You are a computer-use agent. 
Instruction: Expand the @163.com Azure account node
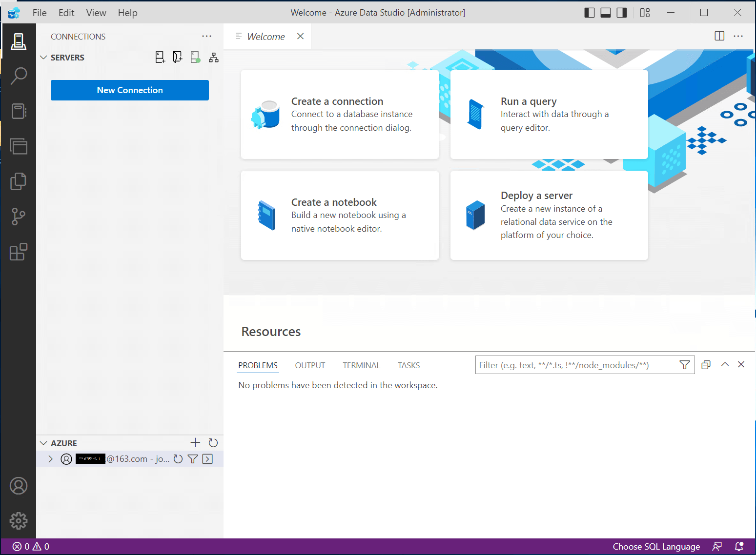(50, 459)
